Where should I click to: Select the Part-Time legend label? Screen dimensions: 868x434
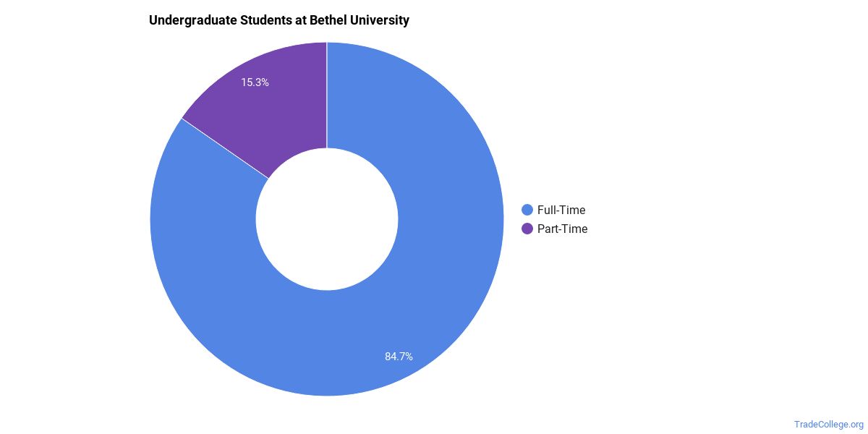[x=562, y=229]
